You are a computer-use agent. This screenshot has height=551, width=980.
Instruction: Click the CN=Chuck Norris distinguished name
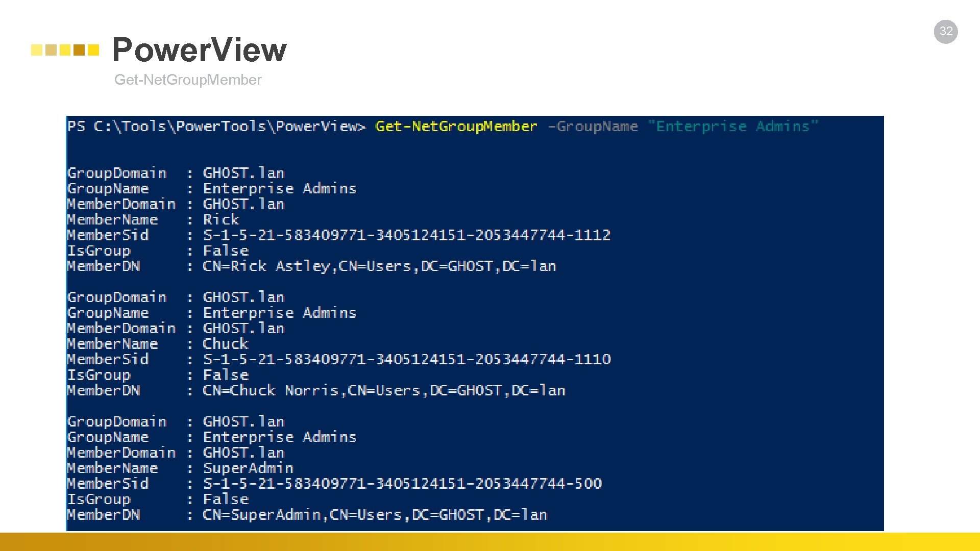(x=384, y=391)
